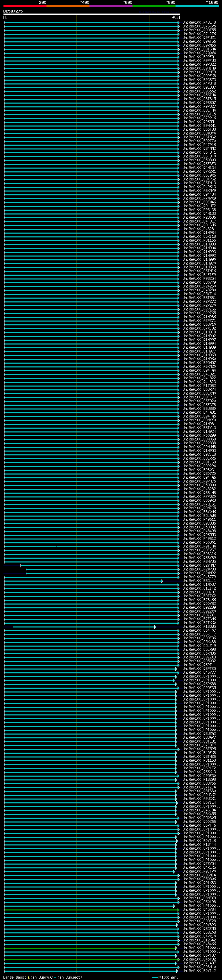Select hit label UniRef100_A4ULF8
The width and height of the screenshot is (222, 980).
(199, 23)
